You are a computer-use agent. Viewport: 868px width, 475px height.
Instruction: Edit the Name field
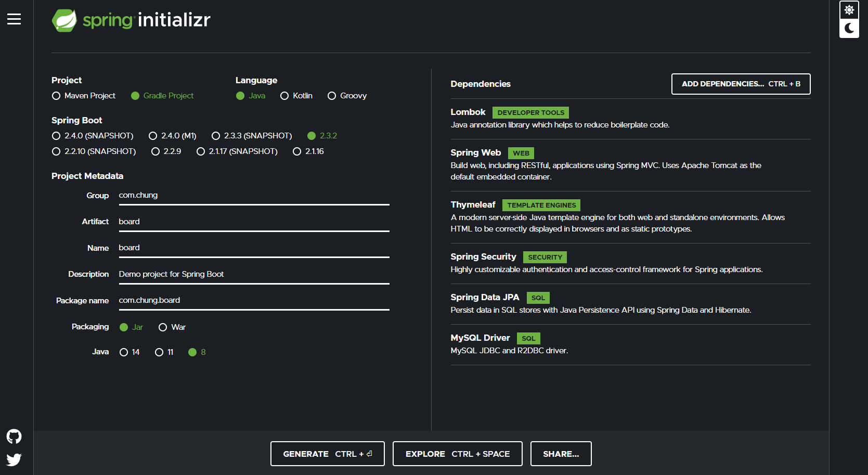pos(254,248)
